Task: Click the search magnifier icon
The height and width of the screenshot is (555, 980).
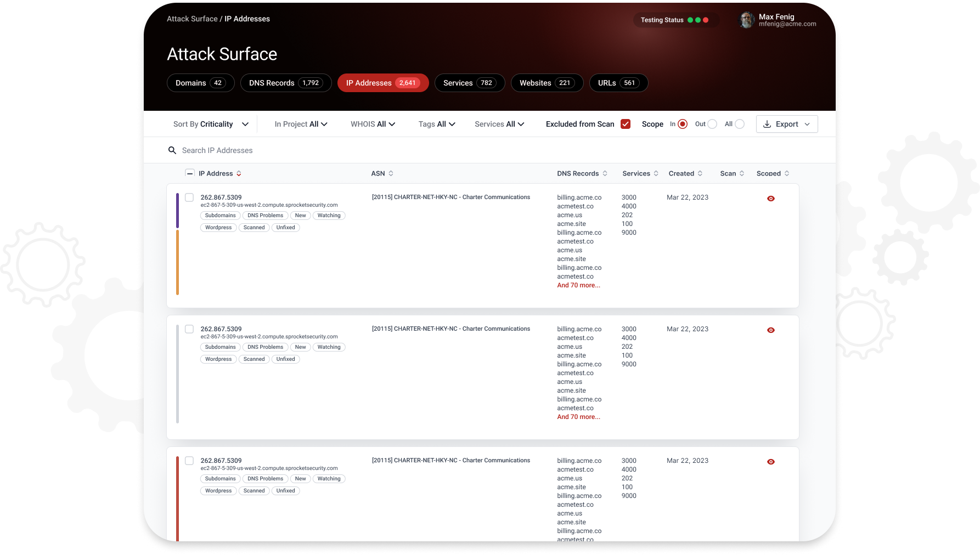Action: [172, 150]
